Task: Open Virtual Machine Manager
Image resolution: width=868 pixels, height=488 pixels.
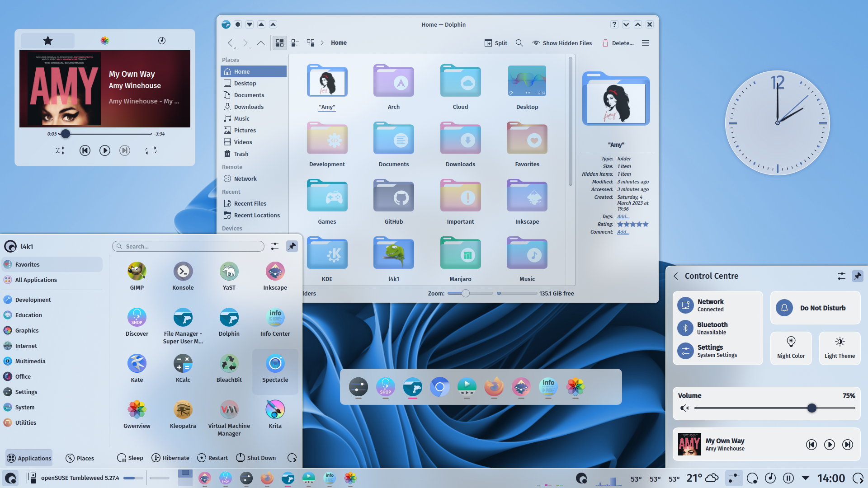Action: click(229, 418)
